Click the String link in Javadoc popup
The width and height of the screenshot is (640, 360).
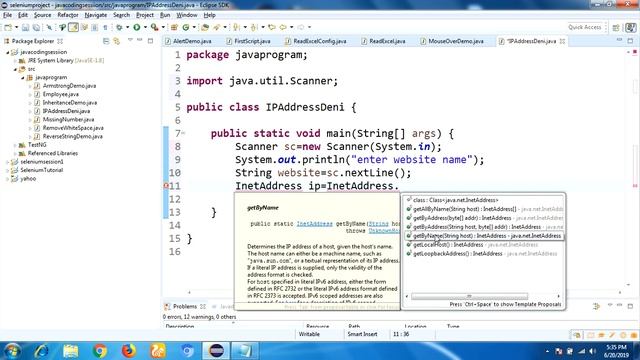[x=378, y=224]
